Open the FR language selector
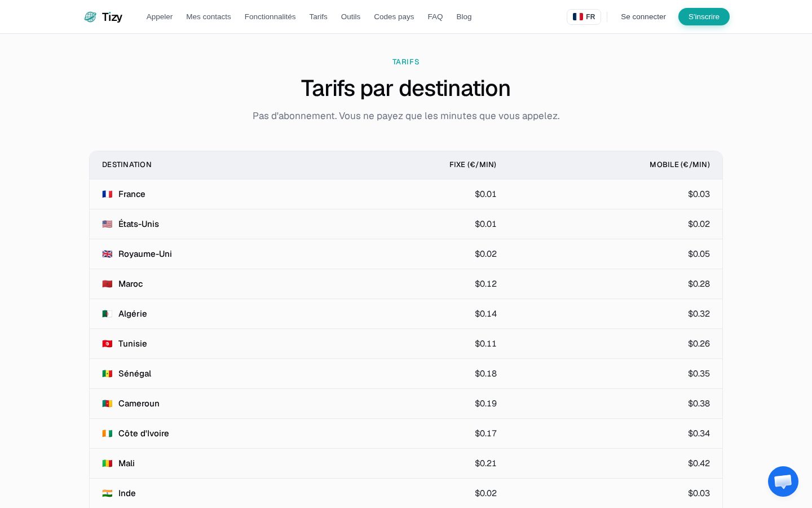 pyautogui.click(x=584, y=17)
